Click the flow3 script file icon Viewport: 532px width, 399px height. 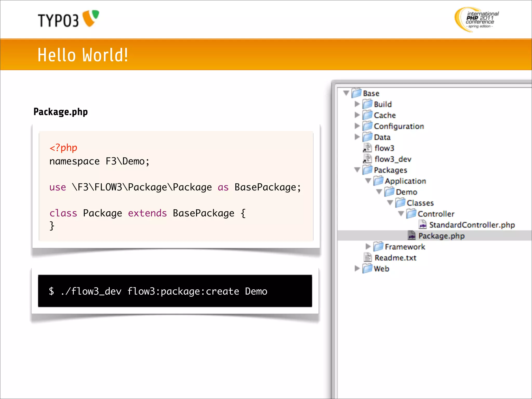point(367,148)
